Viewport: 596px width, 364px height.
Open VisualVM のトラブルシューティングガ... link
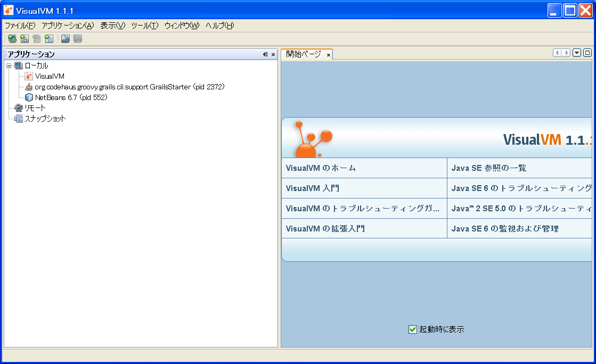click(362, 208)
